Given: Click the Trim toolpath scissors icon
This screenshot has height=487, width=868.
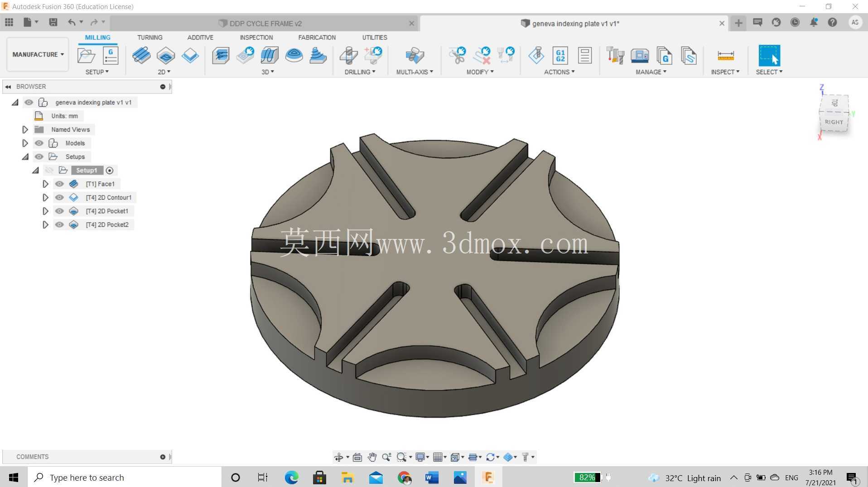Looking at the screenshot, I should pyautogui.click(x=457, y=56).
